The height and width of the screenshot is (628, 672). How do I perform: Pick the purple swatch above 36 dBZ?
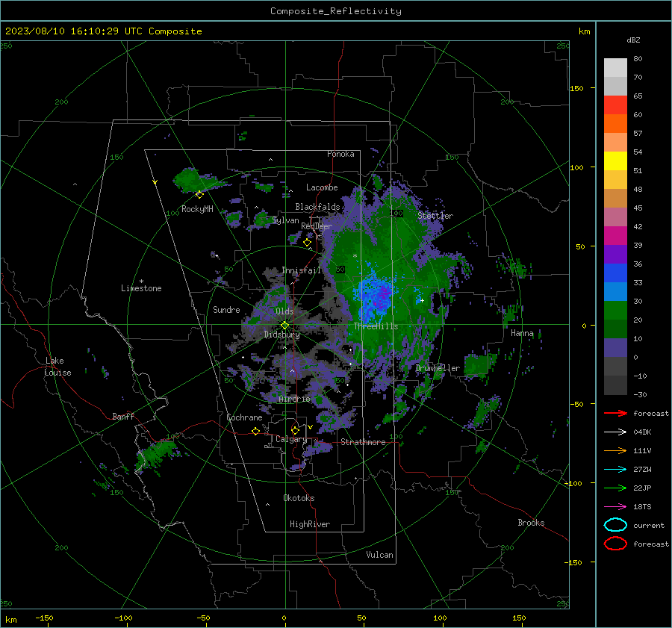pyautogui.click(x=615, y=254)
